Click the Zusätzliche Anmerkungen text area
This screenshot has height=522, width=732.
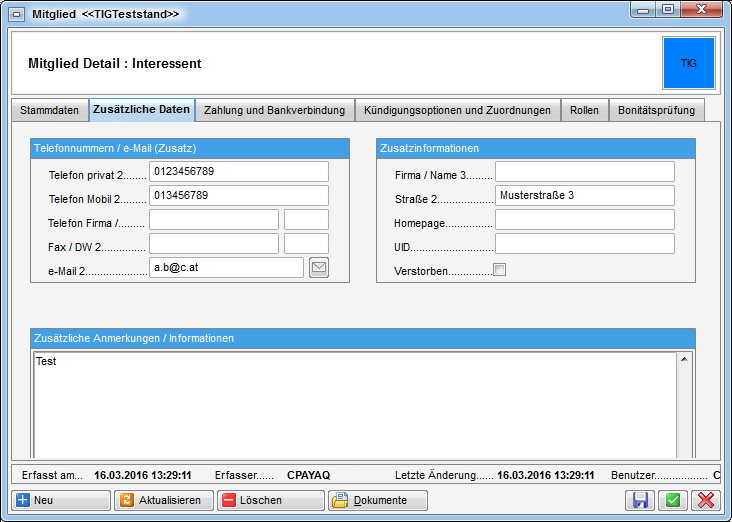click(x=355, y=405)
